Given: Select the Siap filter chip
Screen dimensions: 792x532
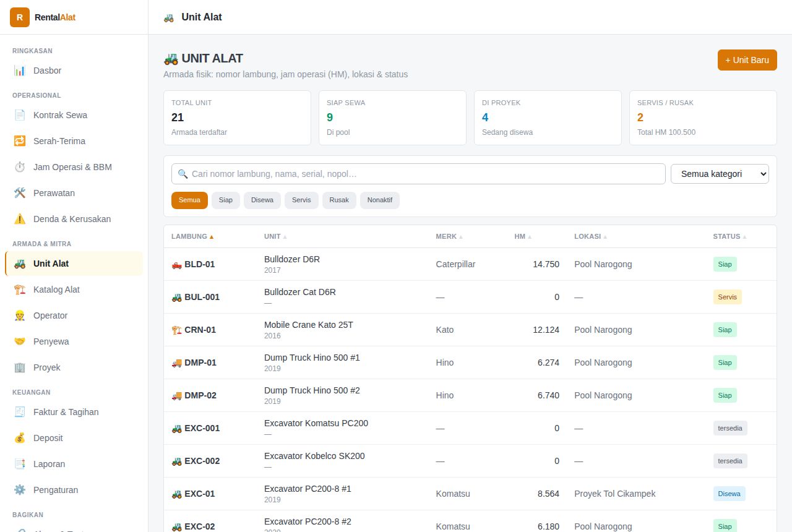Looking at the screenshot, I should point(226,200).
